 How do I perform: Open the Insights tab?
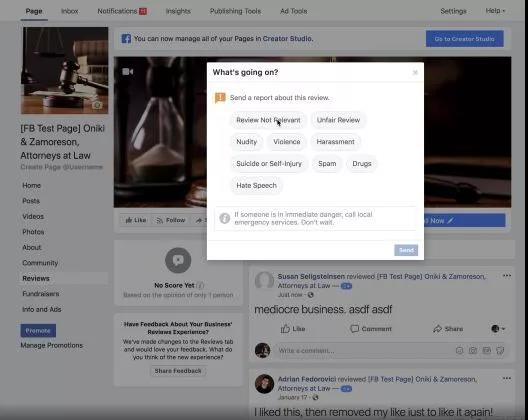pos(178,11)
